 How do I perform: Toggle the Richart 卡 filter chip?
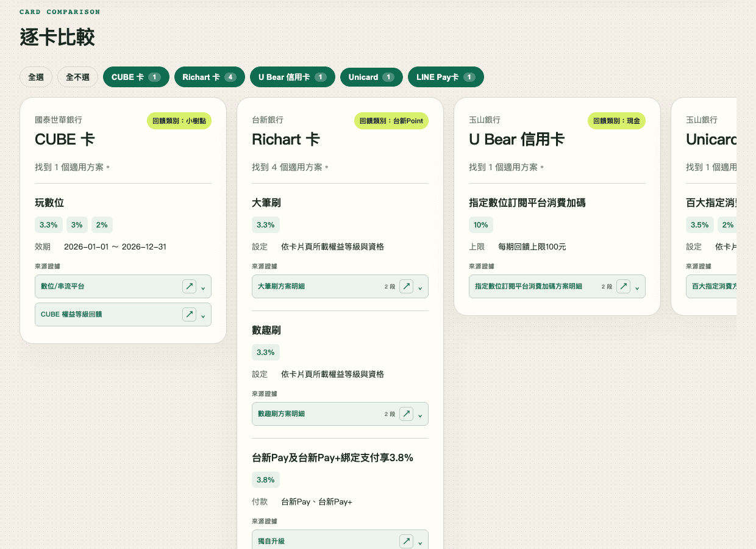tap(209, 77)
